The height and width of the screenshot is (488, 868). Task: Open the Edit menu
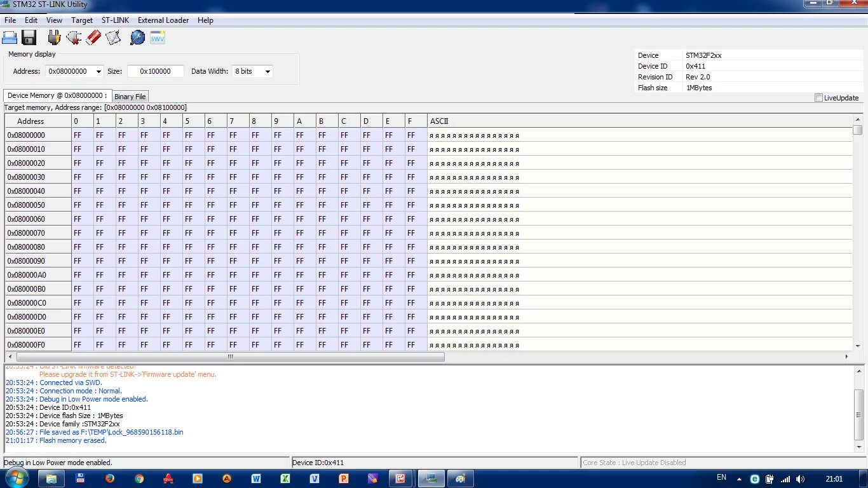31,20
